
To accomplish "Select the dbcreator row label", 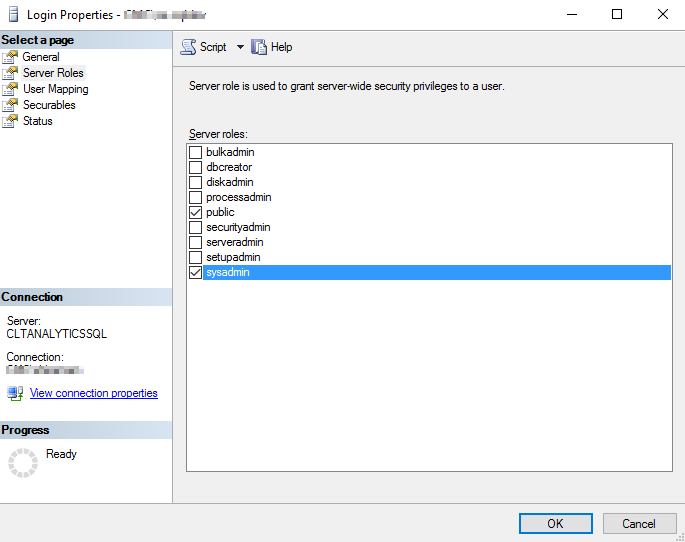I will [x=229, y=167].
